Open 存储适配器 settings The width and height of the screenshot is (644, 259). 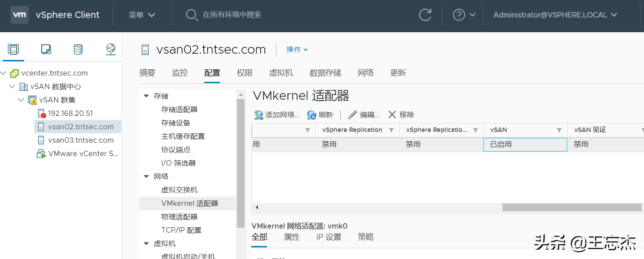click(x=179, y=110)
